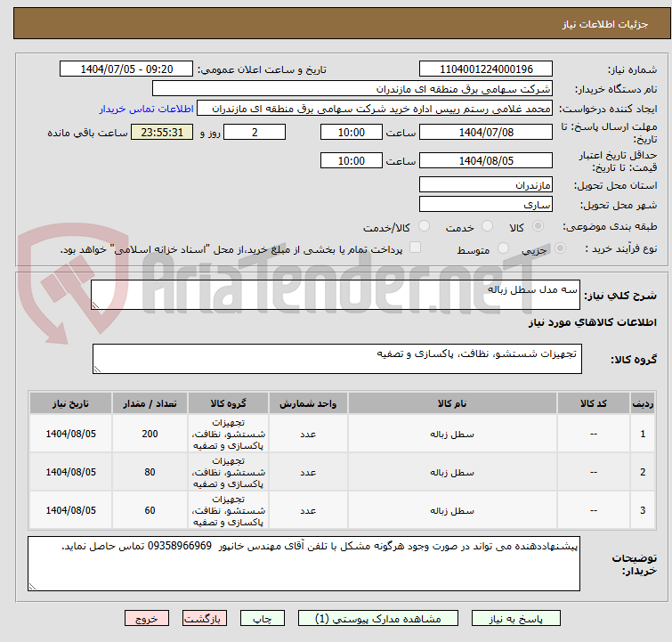Click the 'بازگشت' back button
The image size is (672, 642).
pyautogui.click(x=205, y=618)
